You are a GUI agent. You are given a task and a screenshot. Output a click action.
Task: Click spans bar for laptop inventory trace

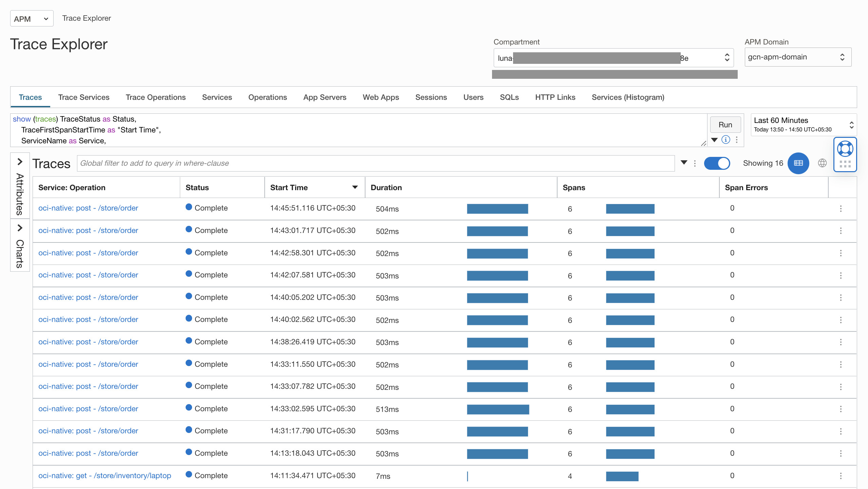tap(622, 476)
